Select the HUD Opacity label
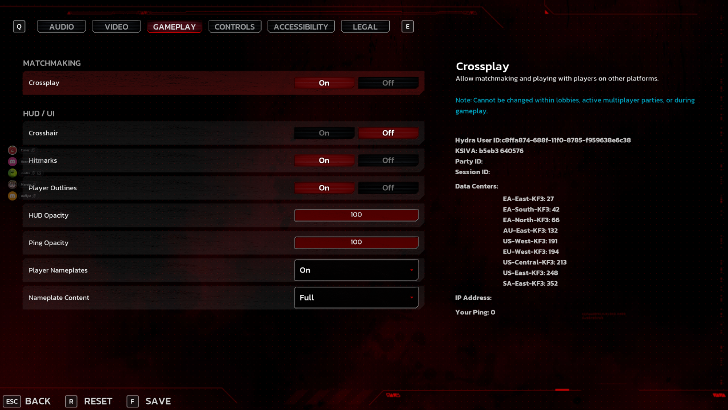728x410 pixels. point(48,215)
